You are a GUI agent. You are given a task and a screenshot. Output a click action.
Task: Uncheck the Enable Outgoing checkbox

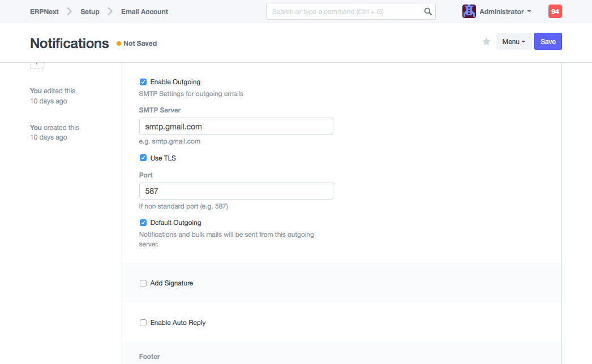coord(143,82)
